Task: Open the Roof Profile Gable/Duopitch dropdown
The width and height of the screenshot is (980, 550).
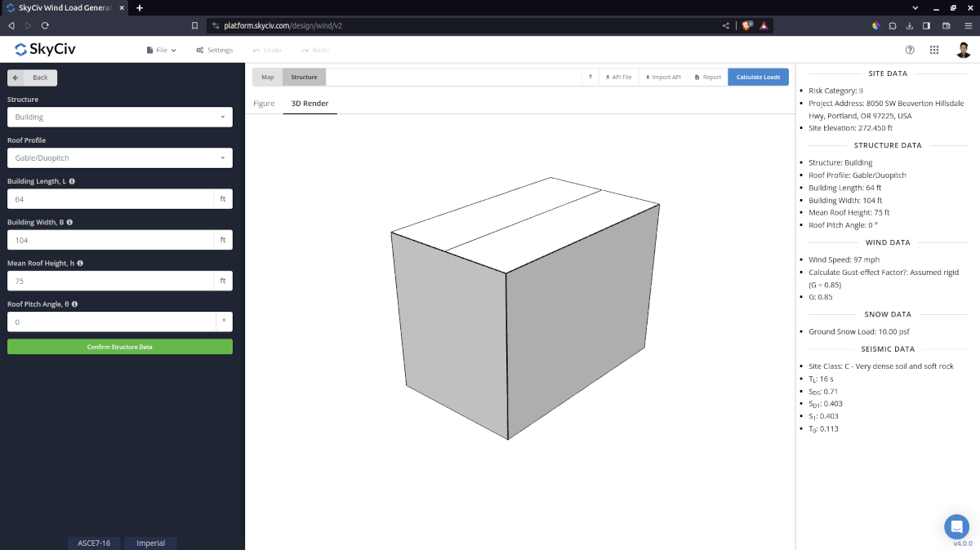Action: 119,157
